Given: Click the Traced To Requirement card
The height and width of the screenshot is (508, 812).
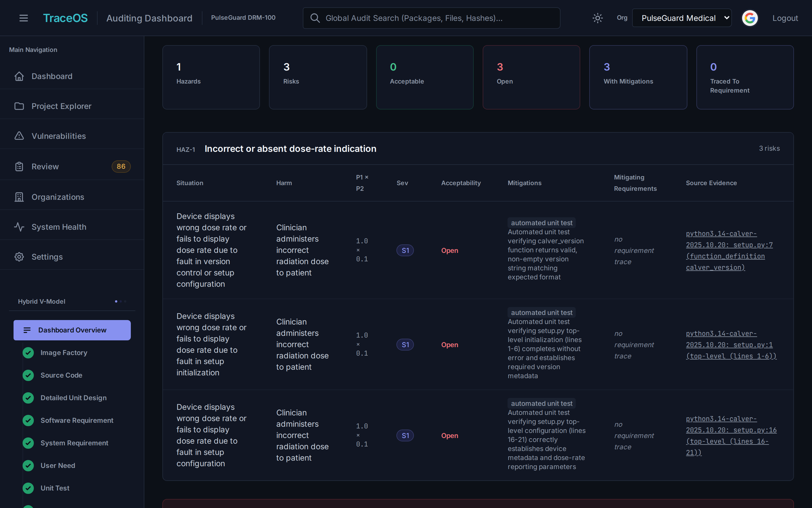Looking at the screenshot, I should tap(745, 77).
